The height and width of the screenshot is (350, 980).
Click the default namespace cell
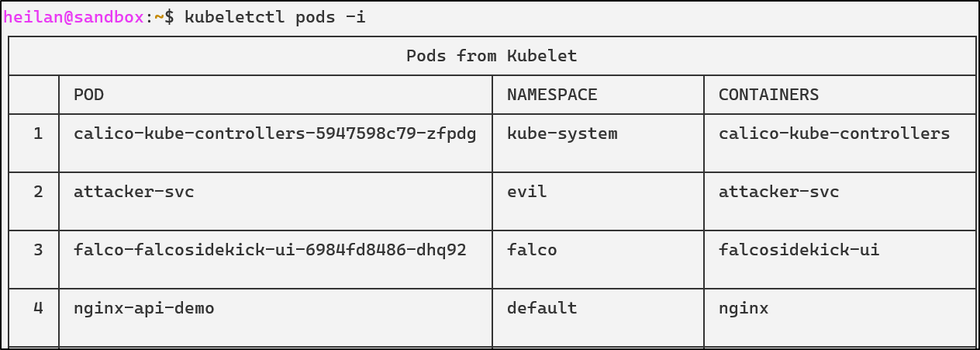pyautogui.click(x=542, y=308)
